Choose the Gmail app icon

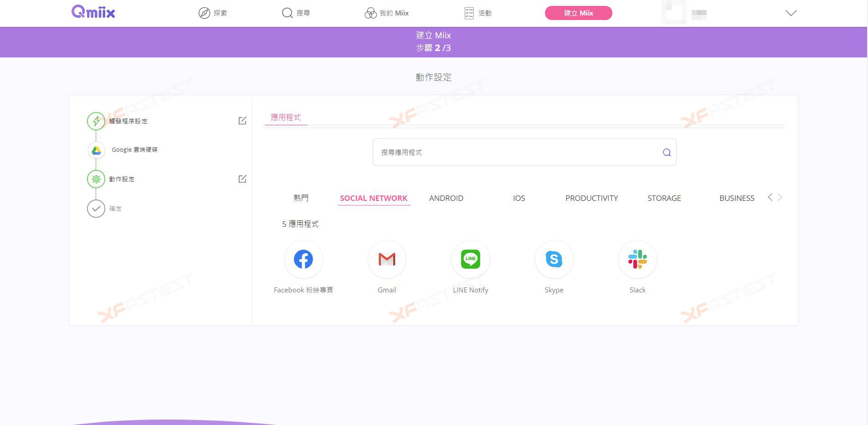(387, 259)
